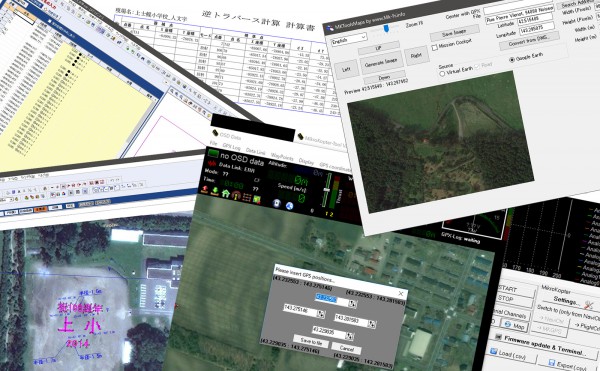Enable the Mission Cockpit checkbox

tap(434, 47)
